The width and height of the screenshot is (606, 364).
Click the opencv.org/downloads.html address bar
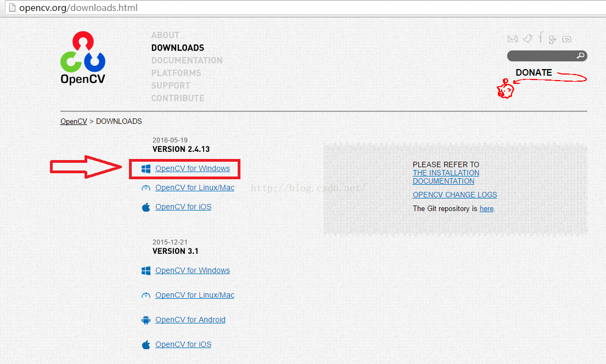(305, 8)
